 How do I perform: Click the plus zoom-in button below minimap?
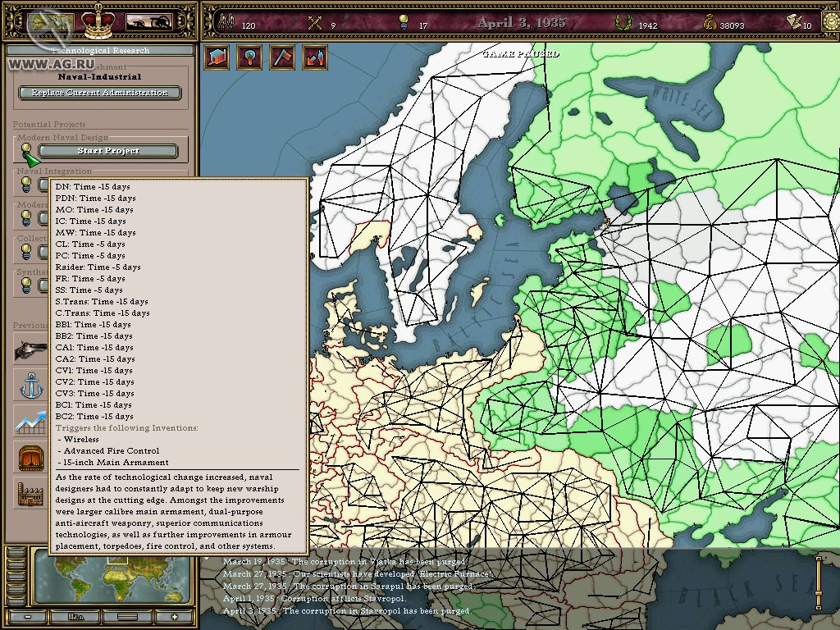click(x=174, y=617)
